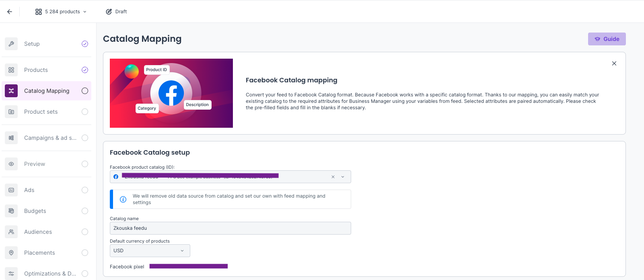Screen dimensions: 644x280
Task: Clear the selected Facebook catalog
Action: (333, 177)
